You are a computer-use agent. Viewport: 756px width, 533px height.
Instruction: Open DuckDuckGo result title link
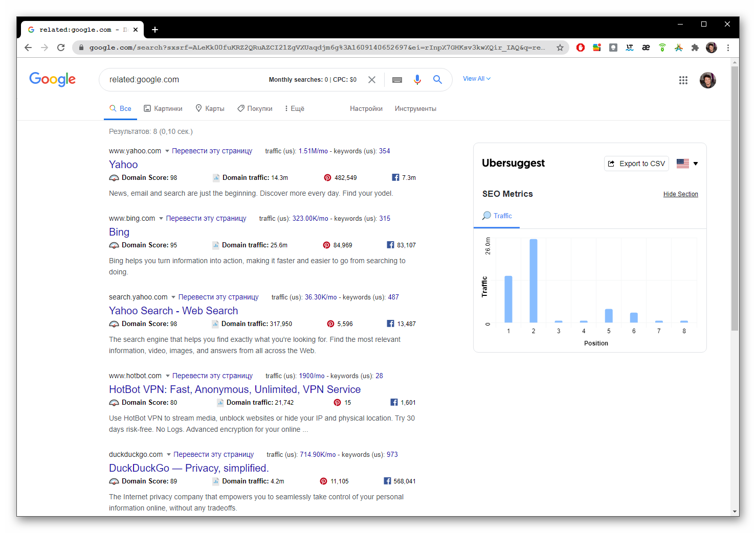coord(189,468)
